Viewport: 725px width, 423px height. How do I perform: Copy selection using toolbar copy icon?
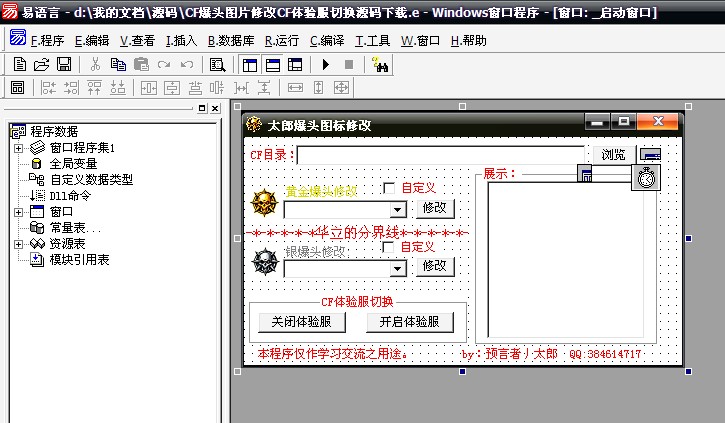[118, 64]
